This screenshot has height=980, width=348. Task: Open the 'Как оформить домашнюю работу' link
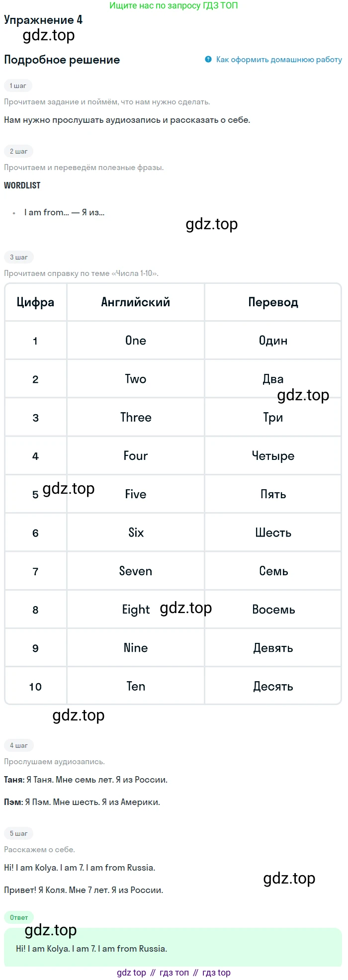pos(279,60)
